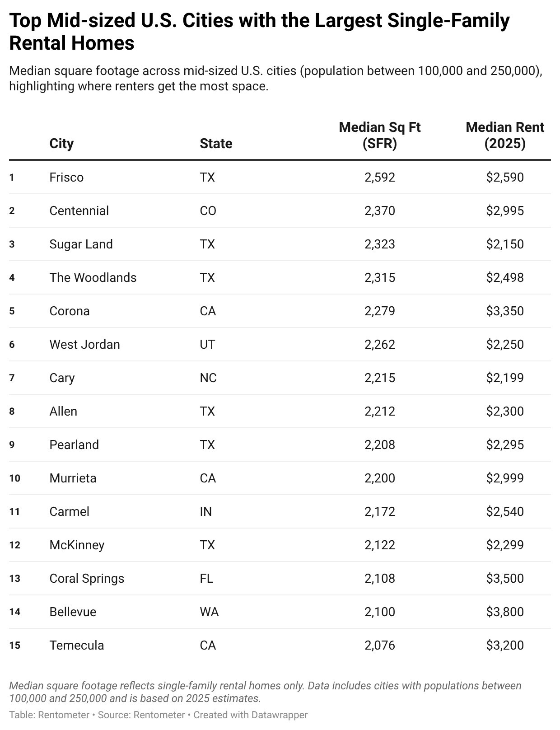Image resolution: width=560 pixels, height=730 pixels.
Task: Select the Pearland city cell
Action: (74, 445)
